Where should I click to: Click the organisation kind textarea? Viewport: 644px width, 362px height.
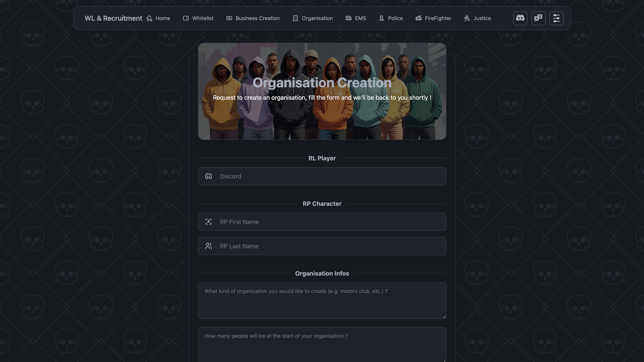tap(322, 301)
